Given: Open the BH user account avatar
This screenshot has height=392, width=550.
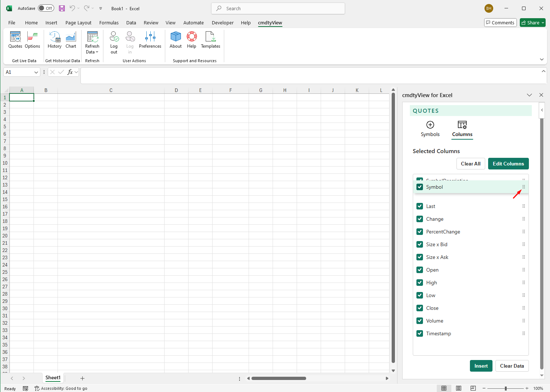Looking at the screenshot, I should [x=489, y=8].
